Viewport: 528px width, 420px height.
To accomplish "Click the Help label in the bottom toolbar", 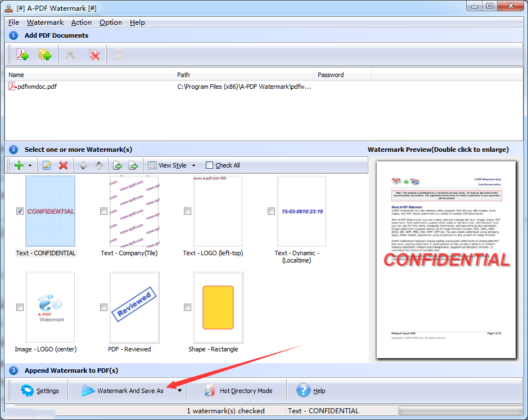I will [319, 391].
